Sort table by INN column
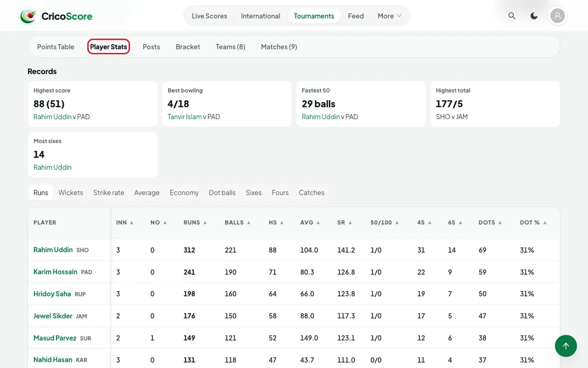The height and width of the screenshot is (368, 588). 125,222
